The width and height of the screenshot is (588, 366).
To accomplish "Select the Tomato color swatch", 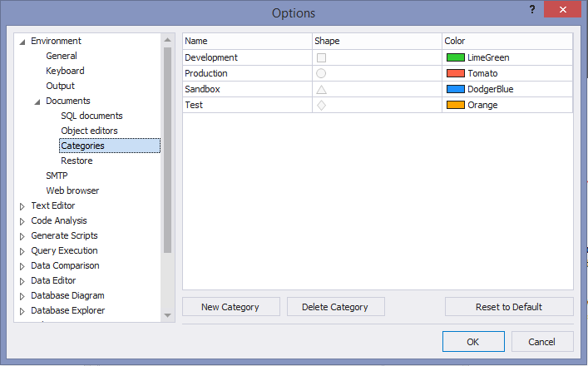I will click(455, 73).
